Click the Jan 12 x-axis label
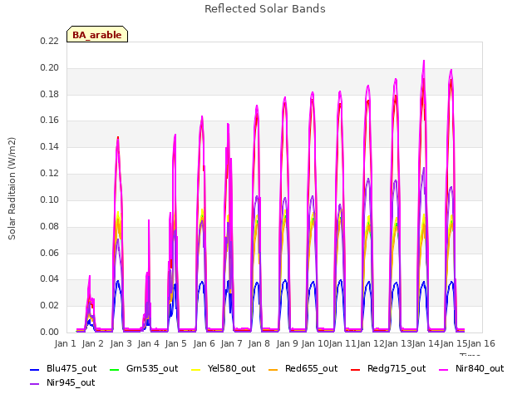This screenshot has width=532, height=399. 371,343
